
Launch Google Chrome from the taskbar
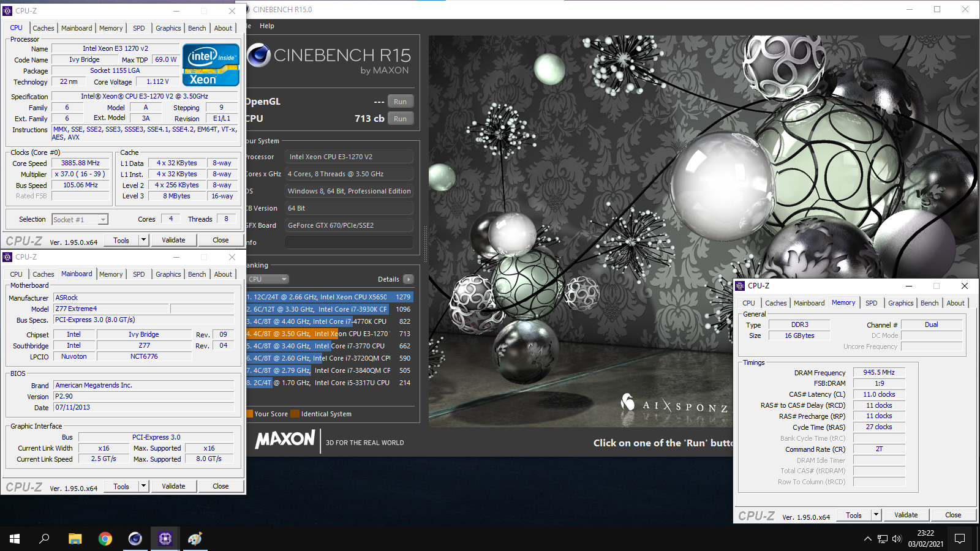click(x=105, y=539)
